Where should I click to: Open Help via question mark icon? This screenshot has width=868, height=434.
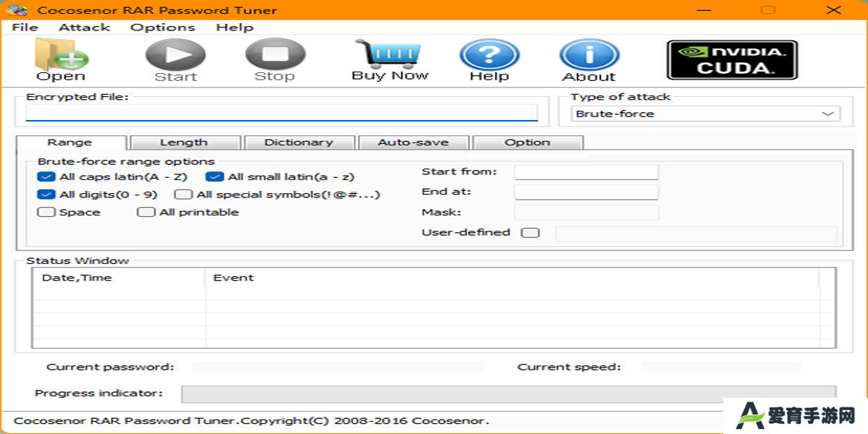pyautogui.click(x=490, y=60)
